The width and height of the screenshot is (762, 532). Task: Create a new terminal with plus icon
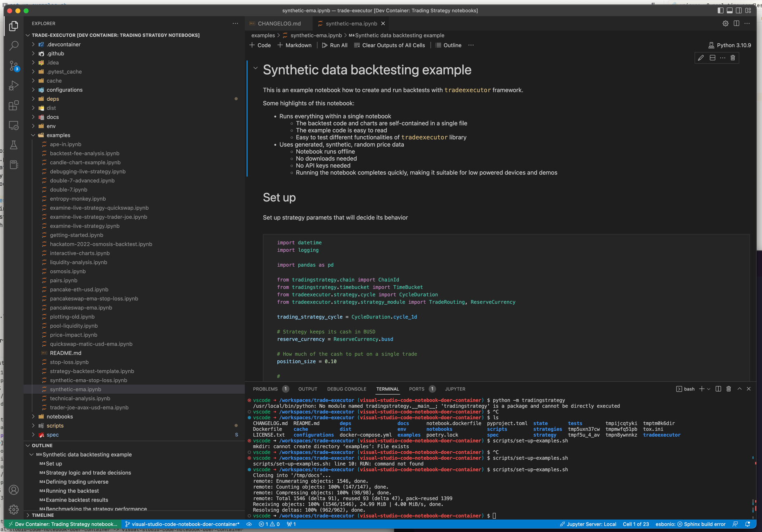pyautogui.click(x=702, y=389)
